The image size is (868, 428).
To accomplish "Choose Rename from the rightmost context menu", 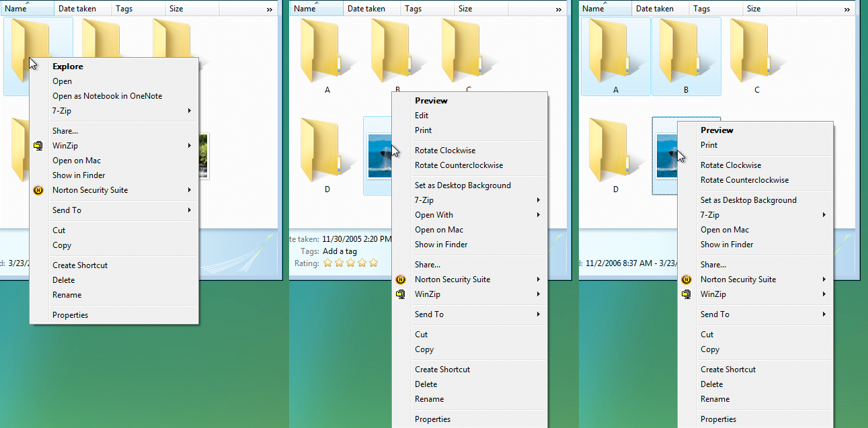I will [x=715, y=398].
